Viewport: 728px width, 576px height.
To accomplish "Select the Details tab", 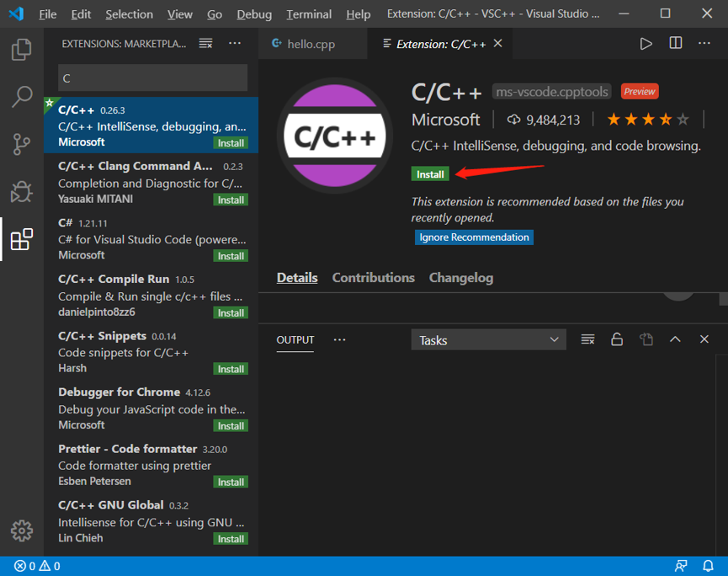I will click(x=297, y=278).
